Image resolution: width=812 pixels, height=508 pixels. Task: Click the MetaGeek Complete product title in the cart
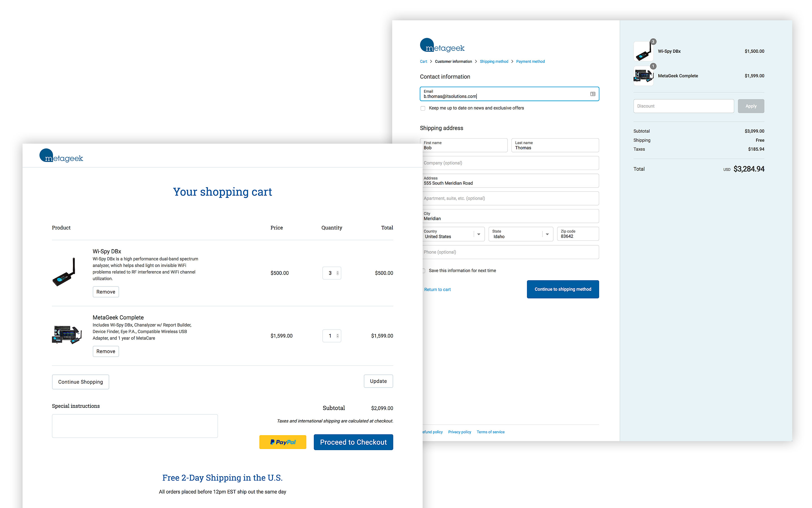[118, 317]
